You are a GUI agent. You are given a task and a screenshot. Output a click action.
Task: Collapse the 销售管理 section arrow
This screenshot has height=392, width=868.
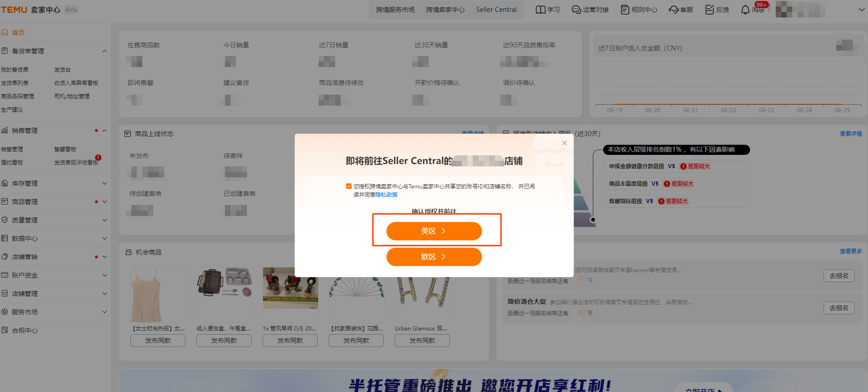point(105,131)
